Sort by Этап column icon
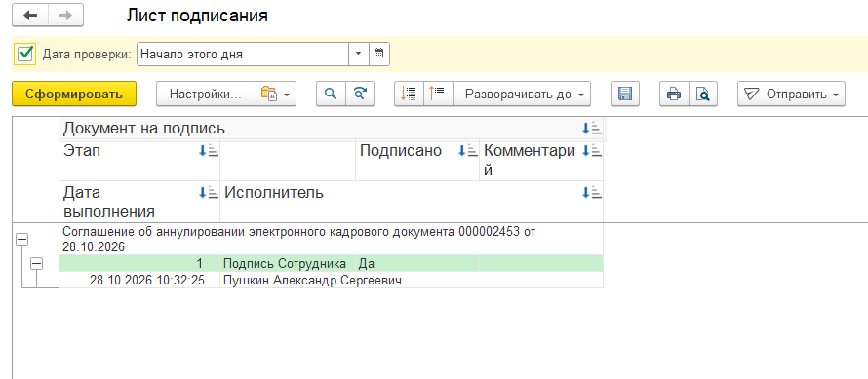The width and height of the screenshot is (868, 379). click(208, 150)
